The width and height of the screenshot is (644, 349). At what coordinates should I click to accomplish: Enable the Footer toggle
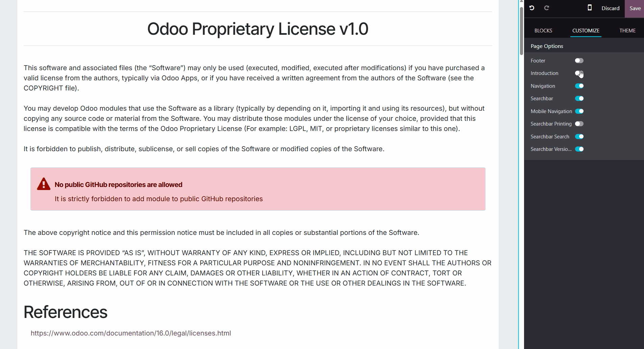pyautogui.click(x=579, y=61)
